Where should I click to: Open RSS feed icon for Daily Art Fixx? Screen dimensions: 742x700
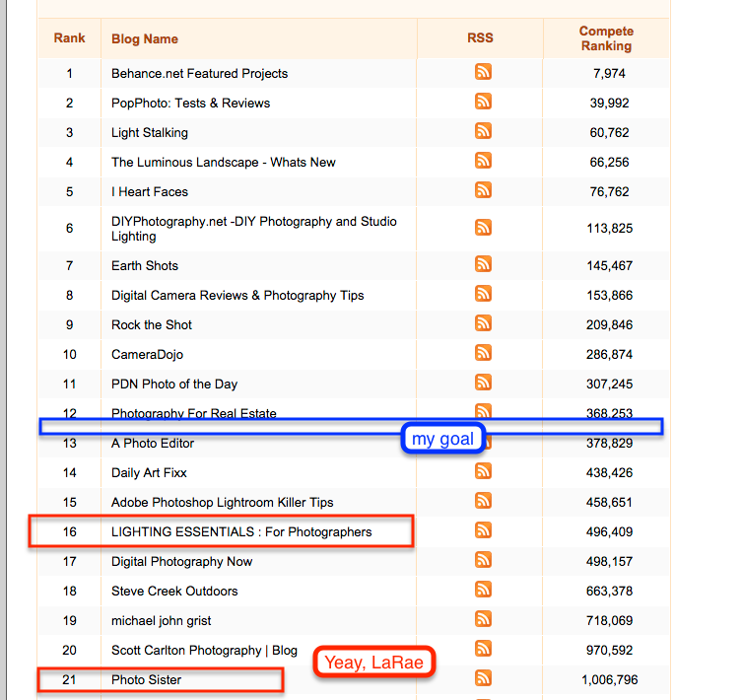[x=483, y=471]
